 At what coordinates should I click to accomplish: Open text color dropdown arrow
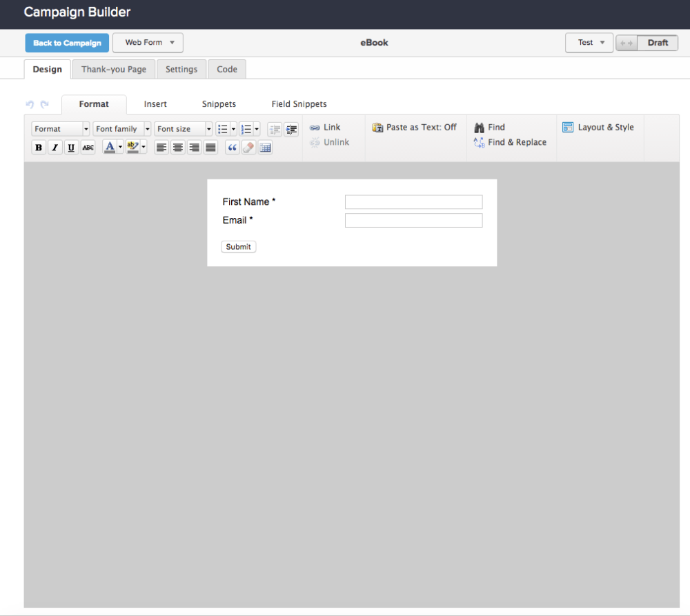[x=120, y=146]
